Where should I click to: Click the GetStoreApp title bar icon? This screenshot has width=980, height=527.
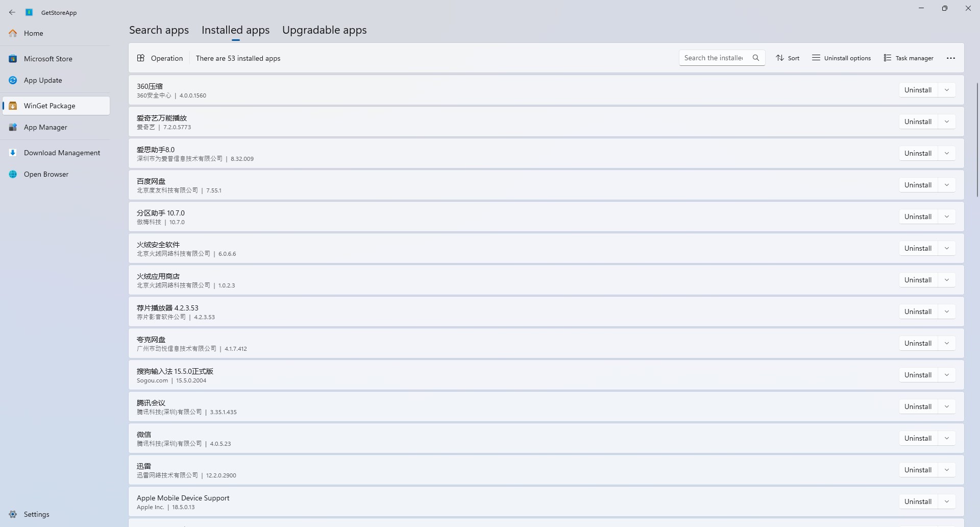pos(29,12)
